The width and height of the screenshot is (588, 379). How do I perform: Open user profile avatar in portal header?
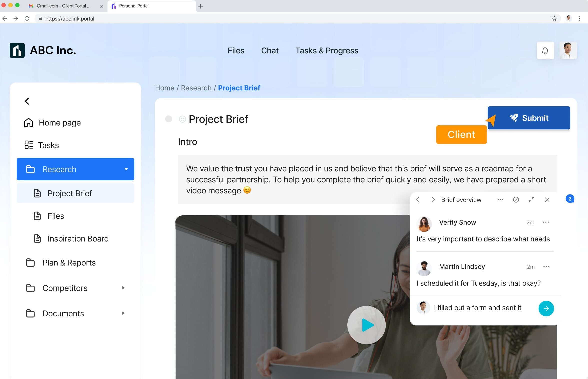coord(568,51)
